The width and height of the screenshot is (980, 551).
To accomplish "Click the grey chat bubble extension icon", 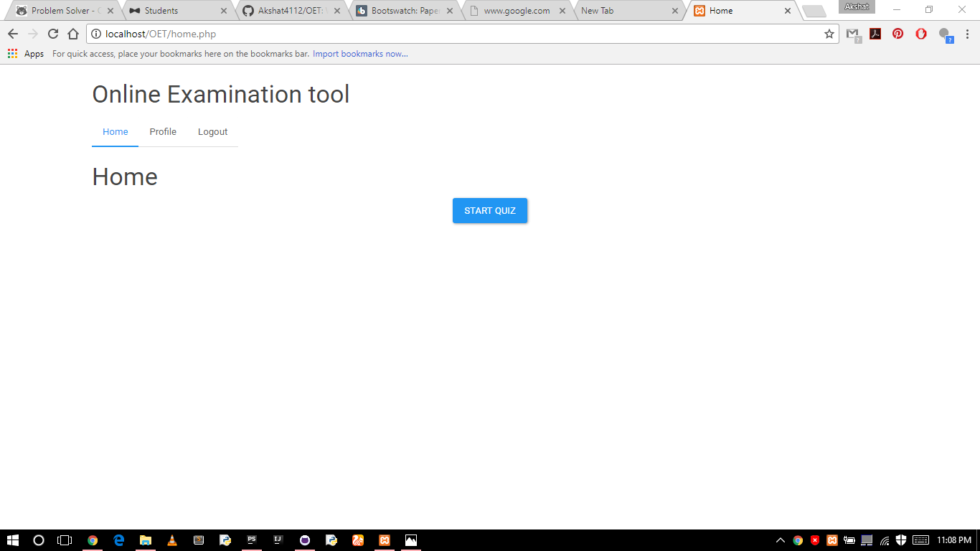I will 945,34.
